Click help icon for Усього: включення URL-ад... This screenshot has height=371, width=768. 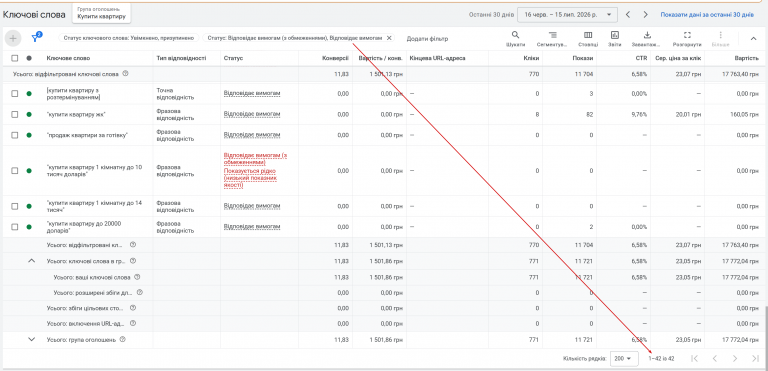(133, 323)
